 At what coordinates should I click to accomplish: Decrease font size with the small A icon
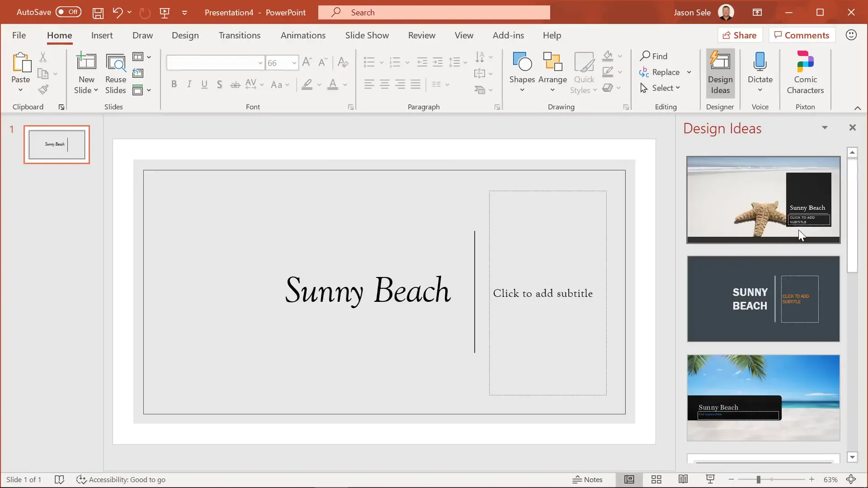(322, 62)
